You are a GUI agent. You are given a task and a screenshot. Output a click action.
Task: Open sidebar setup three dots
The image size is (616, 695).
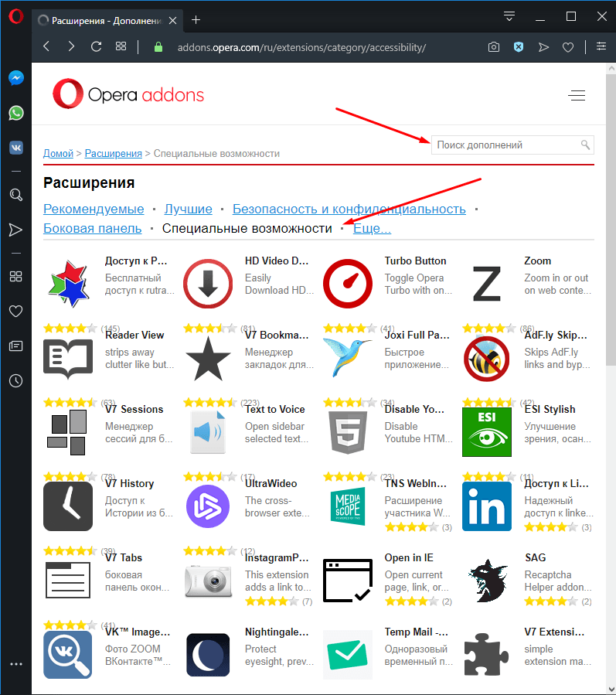click(16, 664)
